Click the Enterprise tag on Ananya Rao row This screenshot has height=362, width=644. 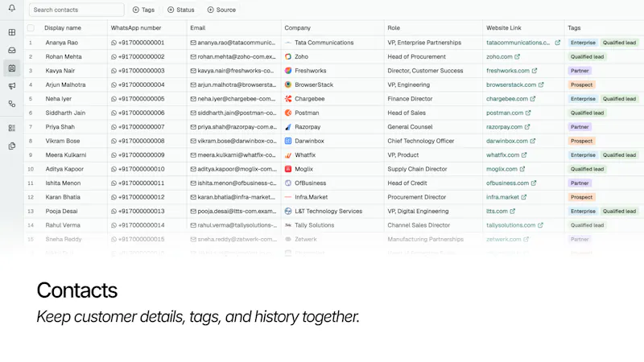pyautogui.click(x=583, y=43)
